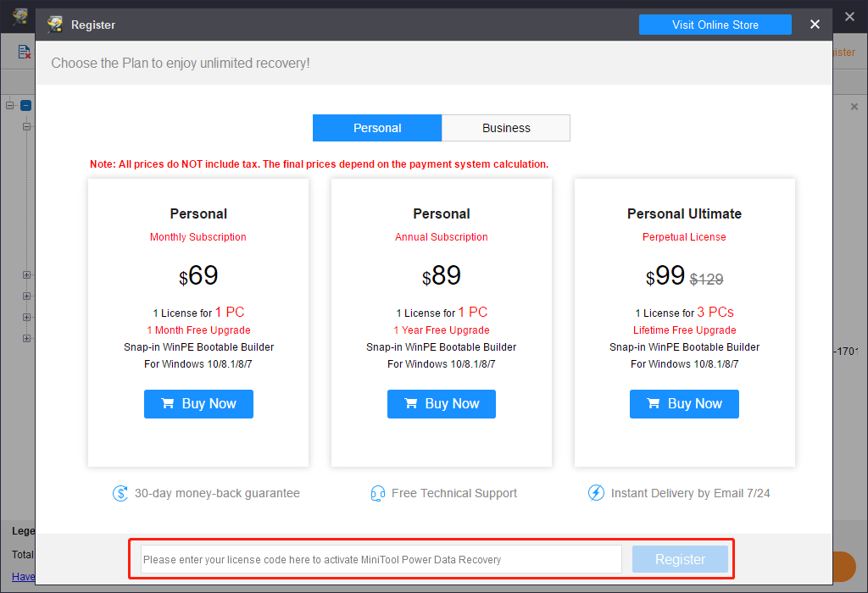Select the Personal tab

[x=377, y=127]
